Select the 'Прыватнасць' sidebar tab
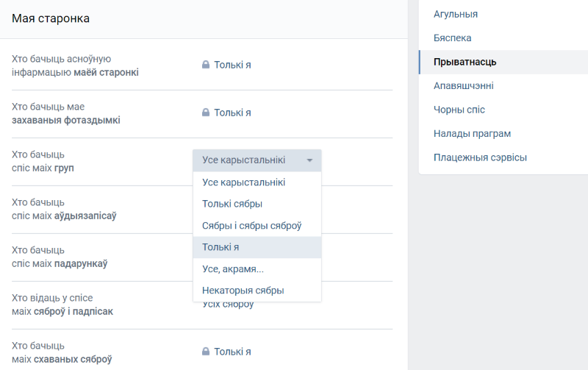Image resolution: width=588 pixels, height=370 pixels. tap(465, 62)
